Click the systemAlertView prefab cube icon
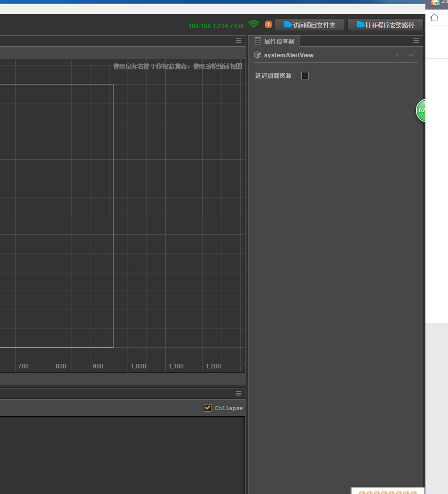The height and width of the screenshot is (494, 448). [x=258, y=55]
